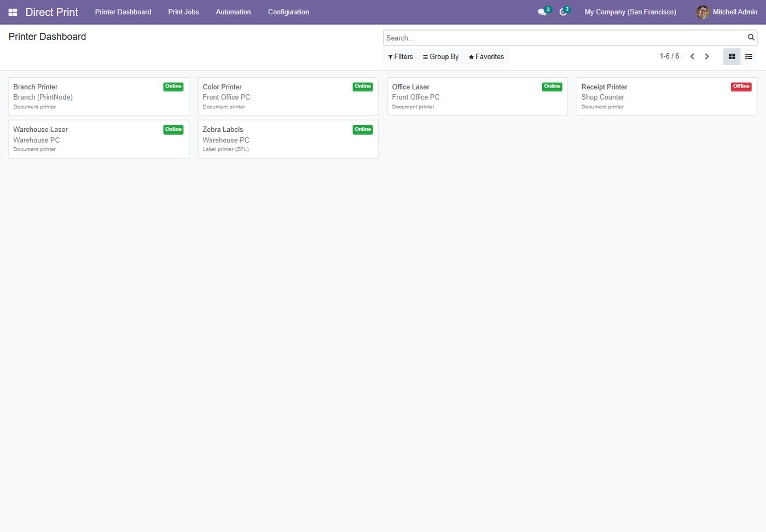This screenshot has width=766, height=532.
Task: Click "Warehouse PC" under Warehouse Laser
Action: click(37, 140)
